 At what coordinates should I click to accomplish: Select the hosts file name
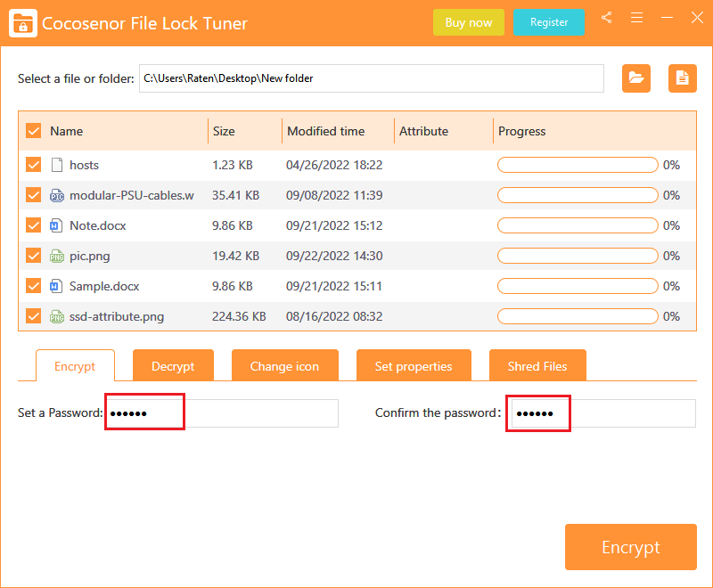pos(84,165)
